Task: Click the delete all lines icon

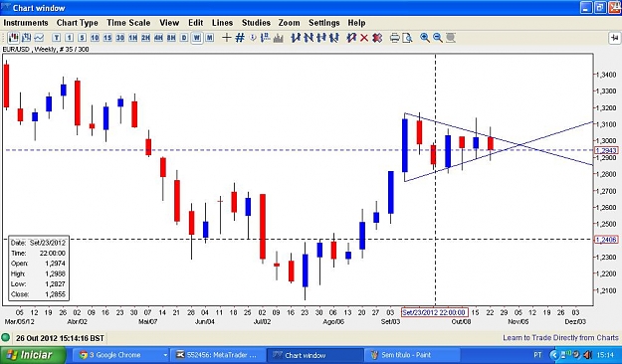Action: click(377, 38)
